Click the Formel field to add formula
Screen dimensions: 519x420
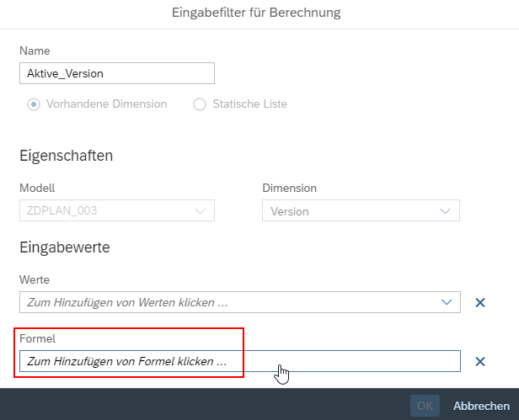point(240,361)
